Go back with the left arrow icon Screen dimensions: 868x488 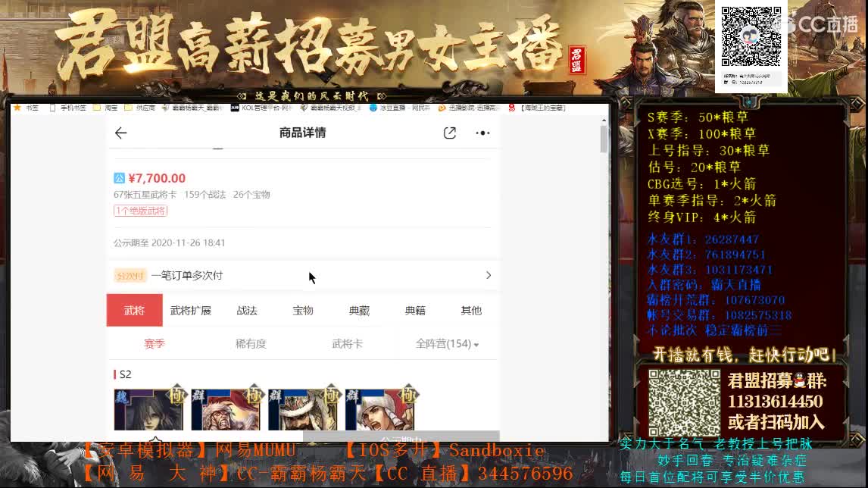120,133
